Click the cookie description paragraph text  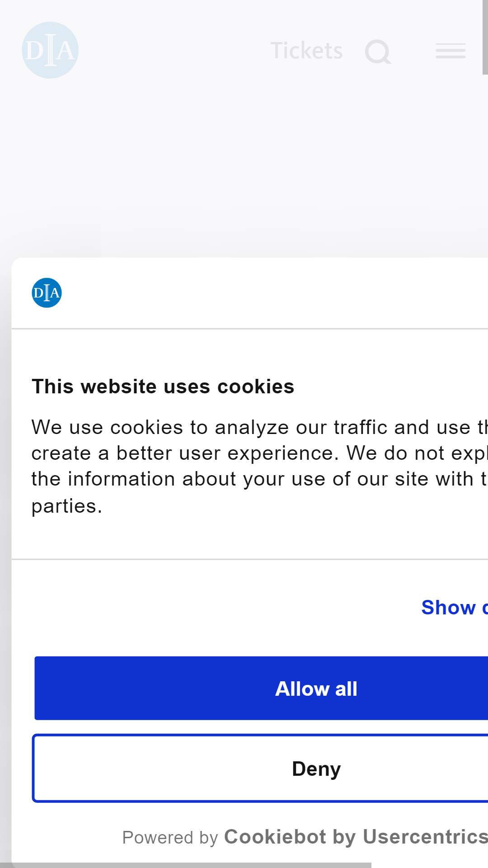pos(259,466)
